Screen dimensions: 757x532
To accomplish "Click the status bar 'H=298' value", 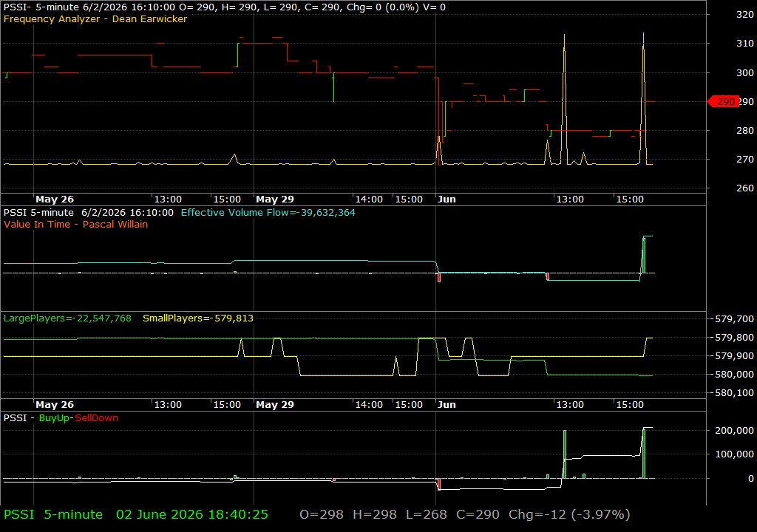I will (x=375, y=514).
